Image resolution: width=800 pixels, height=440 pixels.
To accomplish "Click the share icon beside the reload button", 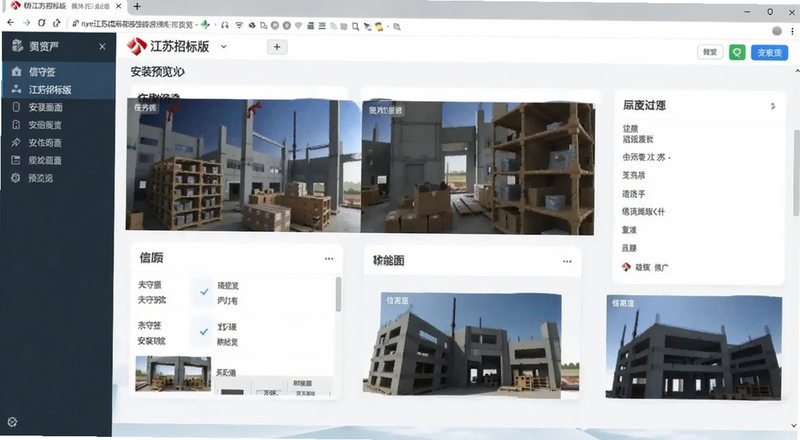I will click(x=57, y=23).
